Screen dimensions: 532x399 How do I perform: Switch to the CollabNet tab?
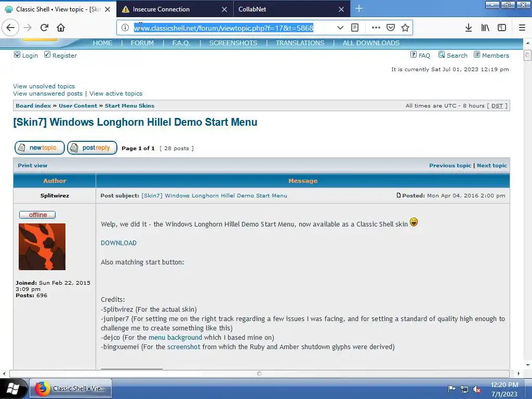(292, 9)
